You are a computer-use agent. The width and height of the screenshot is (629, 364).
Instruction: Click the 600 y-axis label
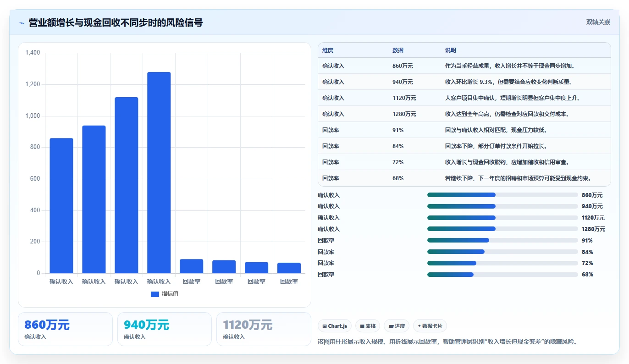pos(36,179)
